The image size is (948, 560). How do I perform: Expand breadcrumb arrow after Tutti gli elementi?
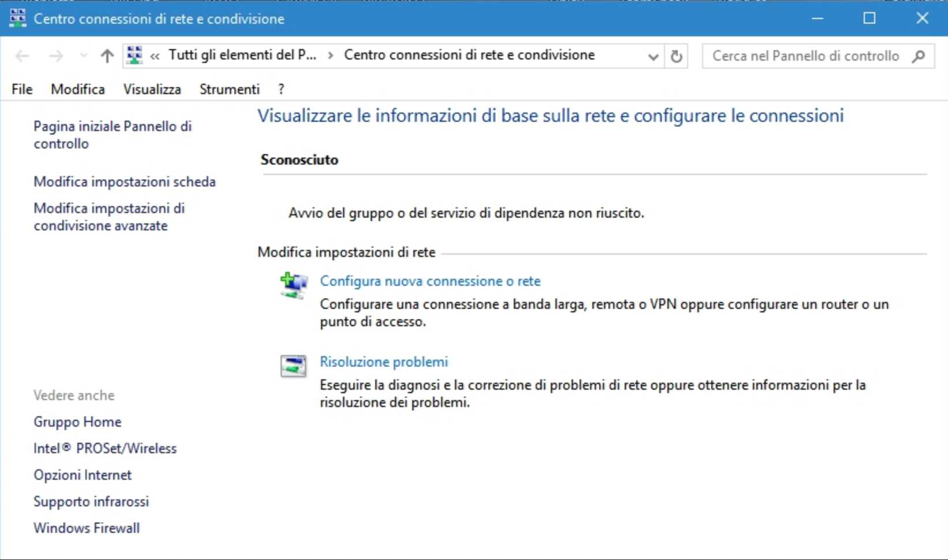(x=330, y=55)
